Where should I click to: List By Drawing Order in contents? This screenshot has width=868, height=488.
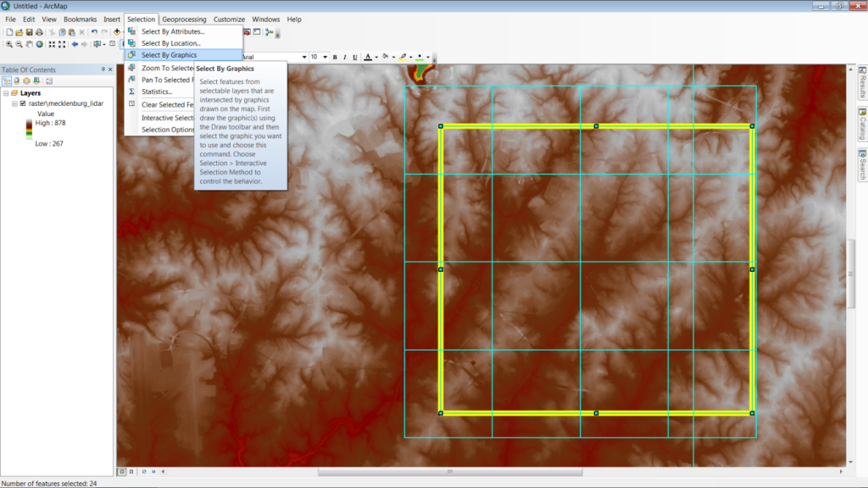(x=7, y=80)
